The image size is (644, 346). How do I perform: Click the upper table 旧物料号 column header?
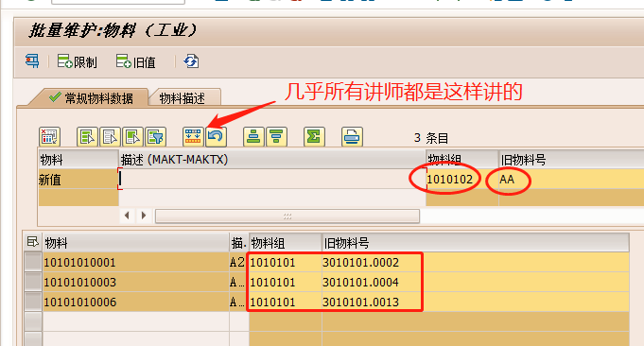click(571, 159)
